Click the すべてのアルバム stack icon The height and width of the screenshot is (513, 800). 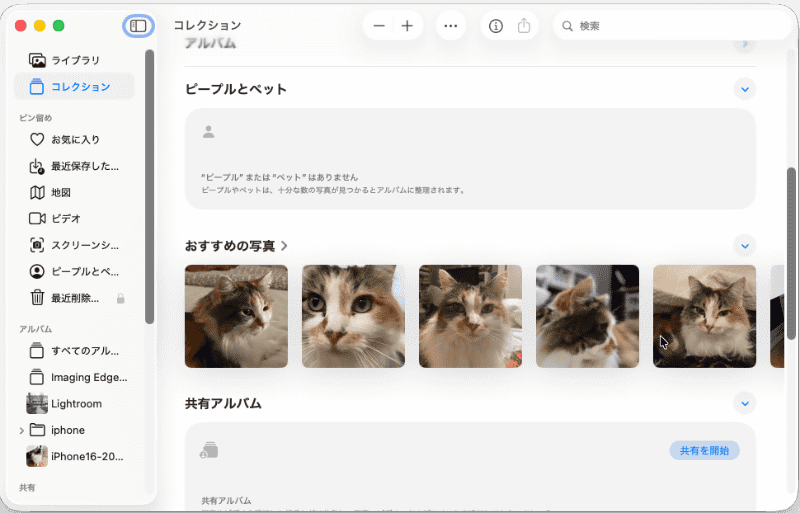tap(37, 351)
